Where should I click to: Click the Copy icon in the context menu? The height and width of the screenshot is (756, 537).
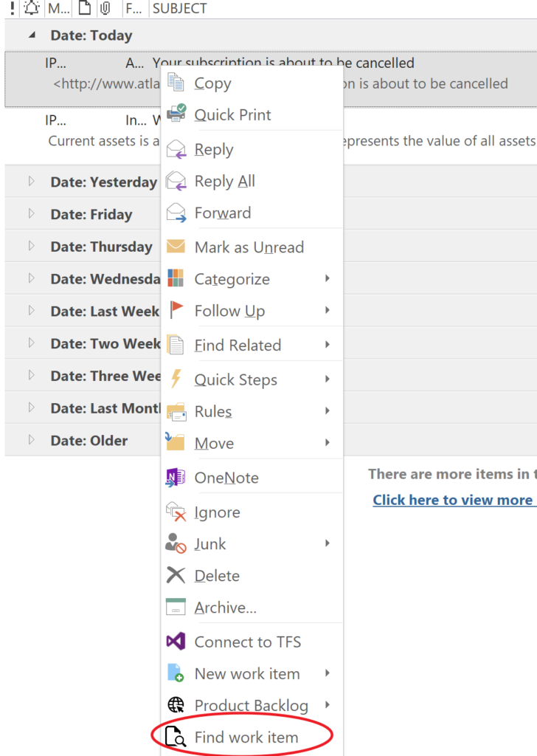[x=177, y=83]
